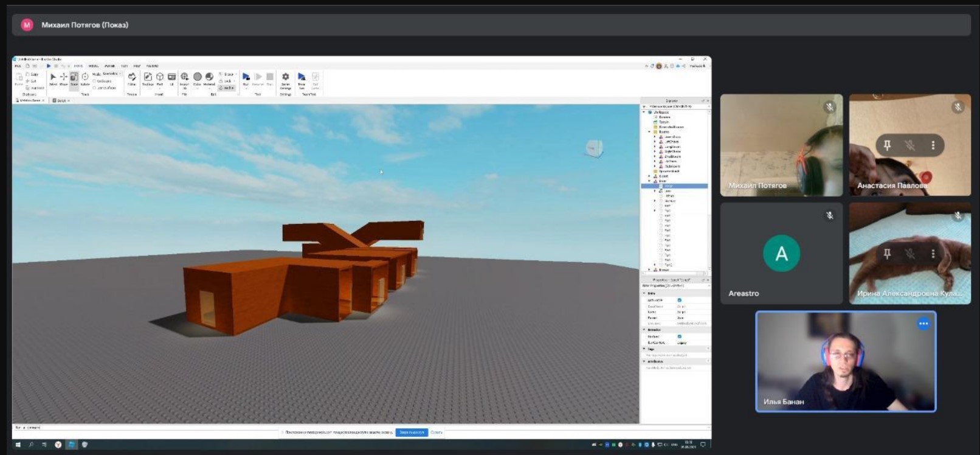Click the Areastro participant avatar tile
The image size is (980, 455).
coord(781,253)
